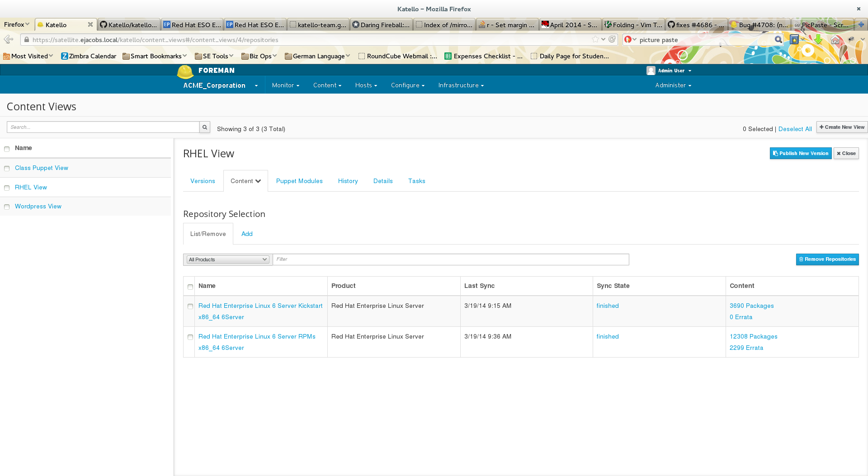
Task: Click the Admin User avatar icon
Action: (651, 71)
